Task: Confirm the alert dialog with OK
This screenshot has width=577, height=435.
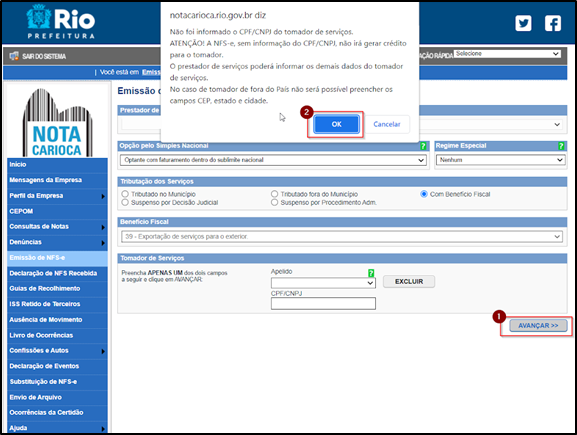Action: [336, 124]
